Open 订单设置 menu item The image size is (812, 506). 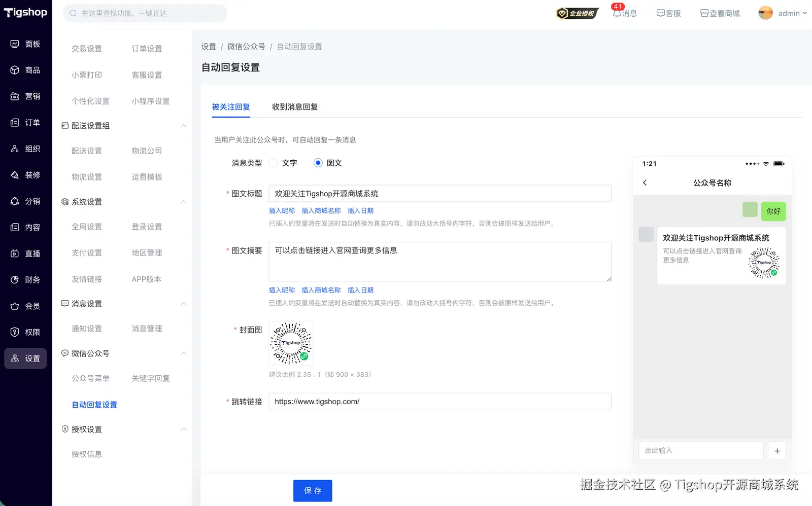pos(147,49)
